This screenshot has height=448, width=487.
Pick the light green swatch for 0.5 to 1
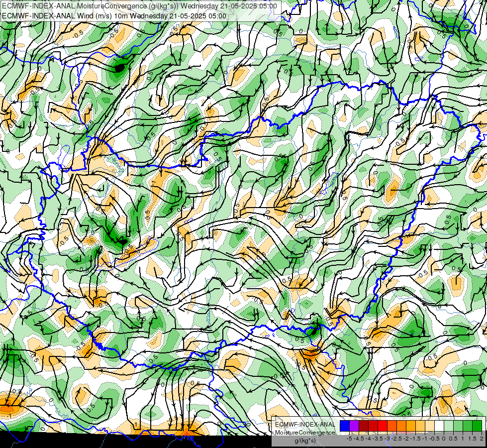458,426
